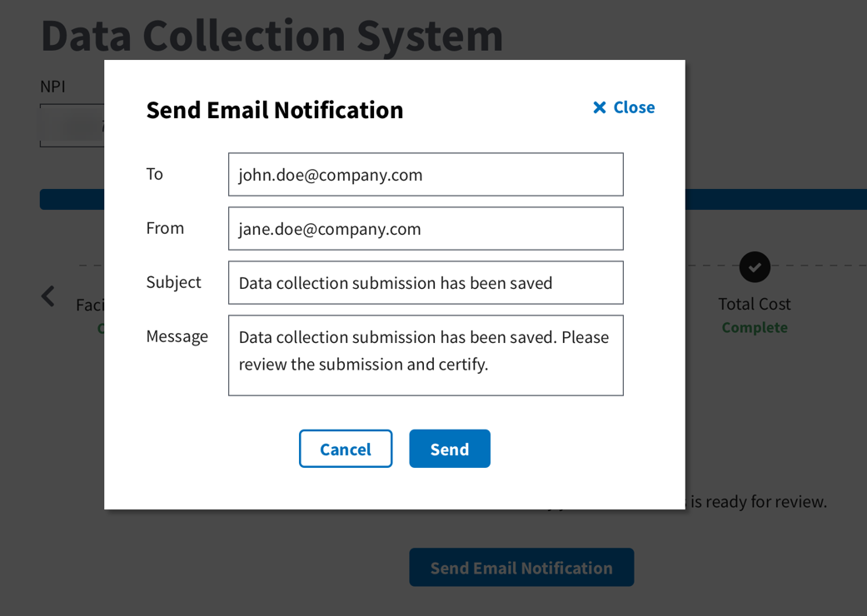
Task: Focus the To email address field
Action: click(426, 175)
